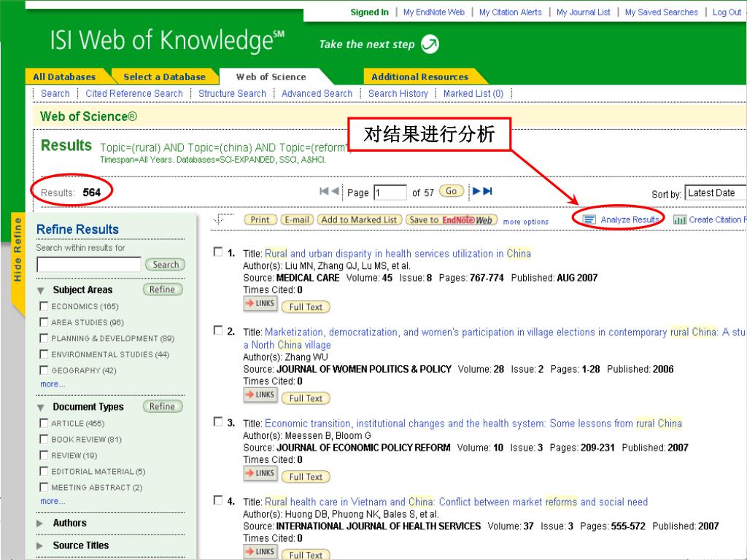
Task: Open the Sort by dropdown
Action: (x=716, y=192)
